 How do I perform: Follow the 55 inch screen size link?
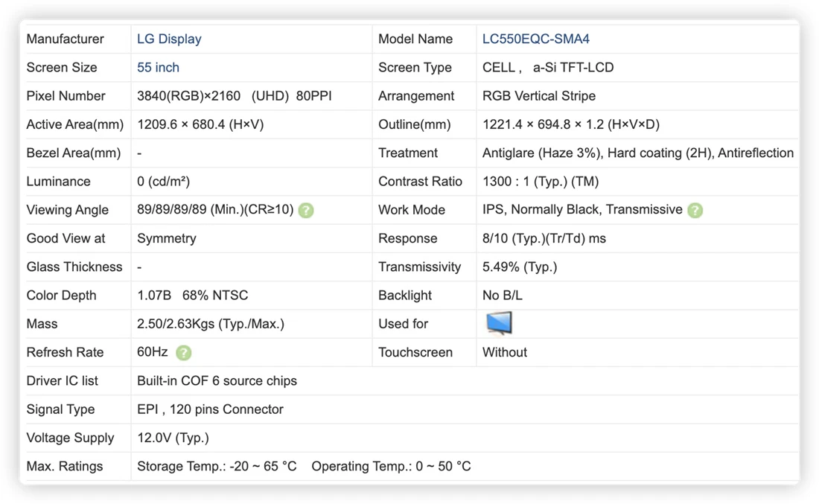coord(159,68)
